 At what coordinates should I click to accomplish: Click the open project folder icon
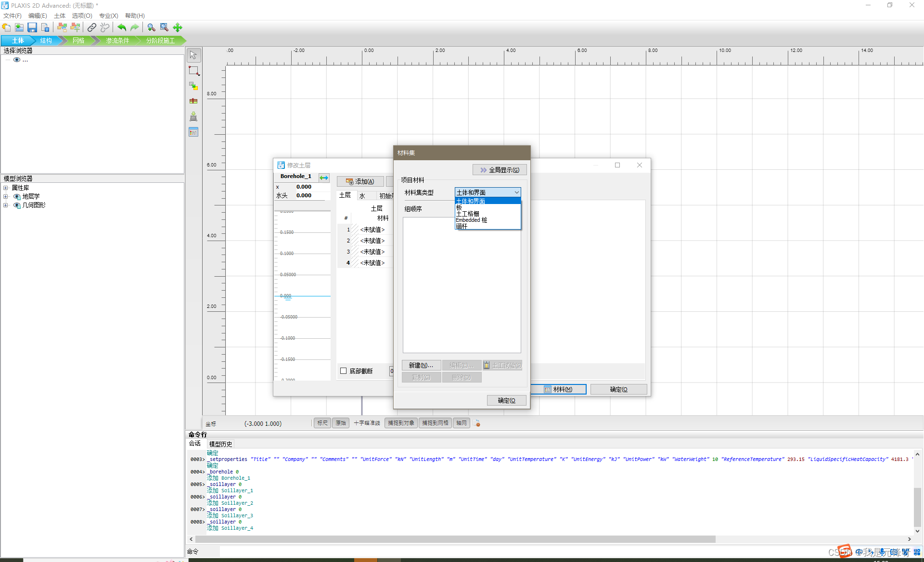[x=19, y=27]
